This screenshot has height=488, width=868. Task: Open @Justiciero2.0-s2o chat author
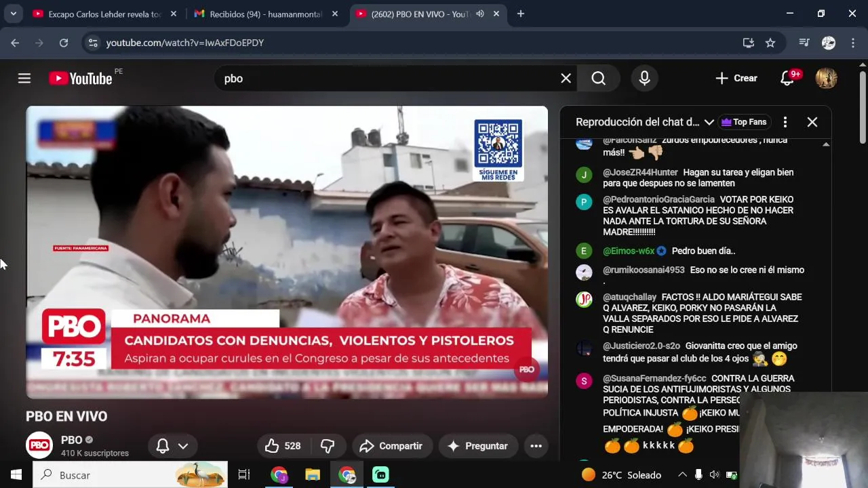coord(642,346)
